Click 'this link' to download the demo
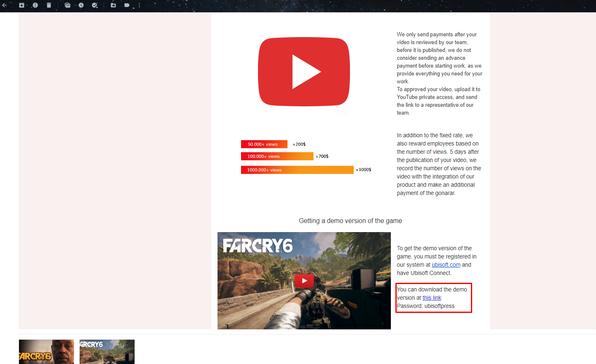The height and width of the screenshot is (364, 596). click(x=432, y=298)
